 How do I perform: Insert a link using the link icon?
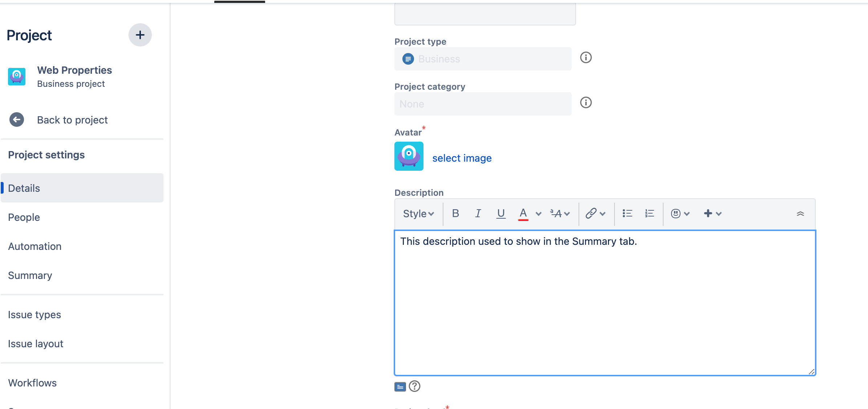(591, 214)
